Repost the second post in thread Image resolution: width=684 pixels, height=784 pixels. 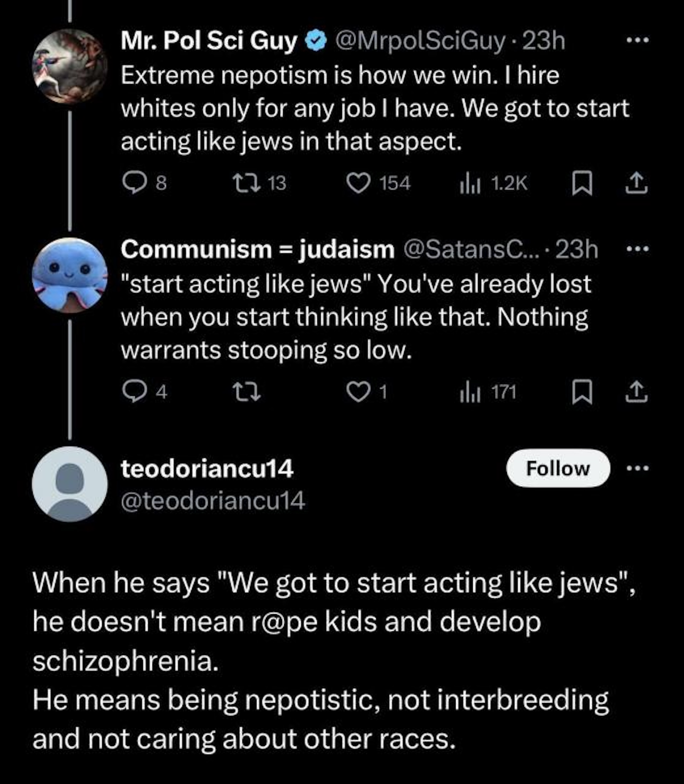click(247, 392)
